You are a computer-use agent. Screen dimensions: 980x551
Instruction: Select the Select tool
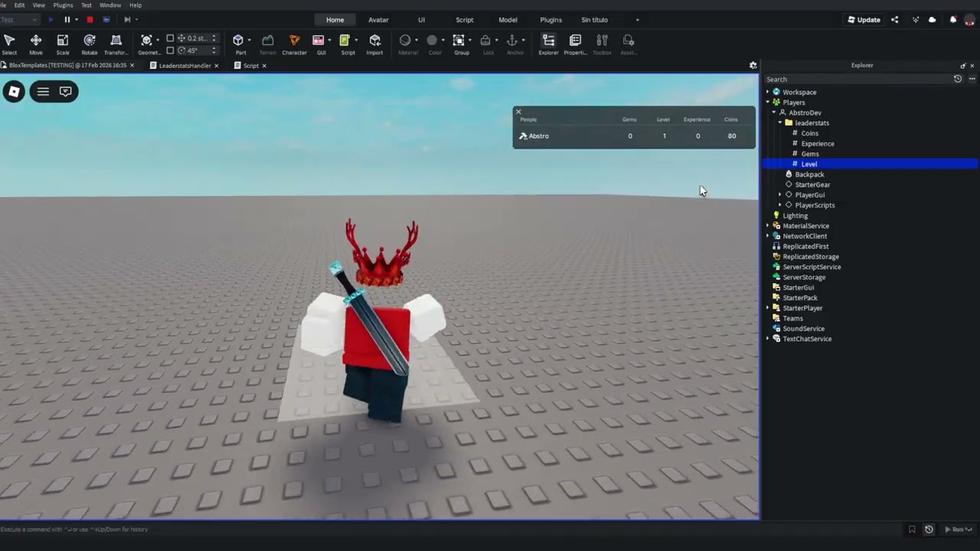9,44
